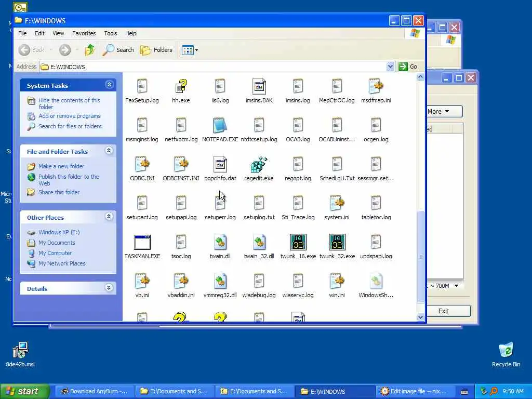Open the address bar dropdown arrow

tap(390, 66)
